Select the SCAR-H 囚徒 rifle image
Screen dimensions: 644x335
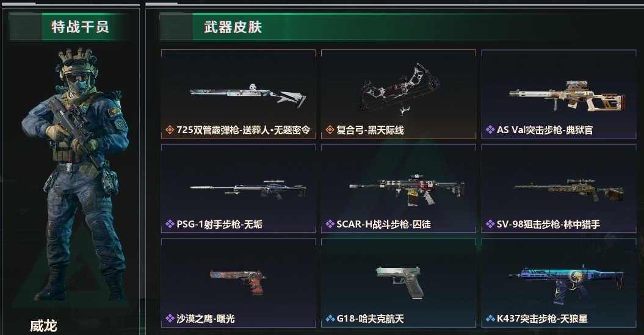(x=407, y=190)
